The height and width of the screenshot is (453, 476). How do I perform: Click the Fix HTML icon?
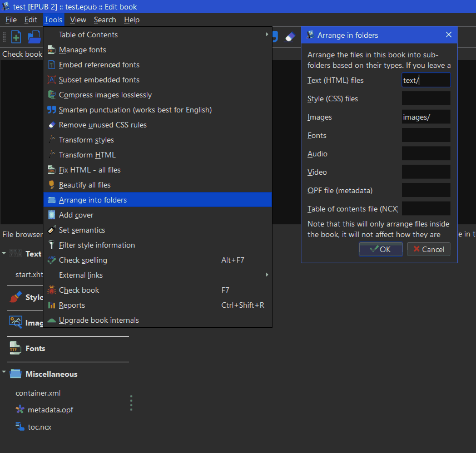pyautogui.click(x=52, y=170)
